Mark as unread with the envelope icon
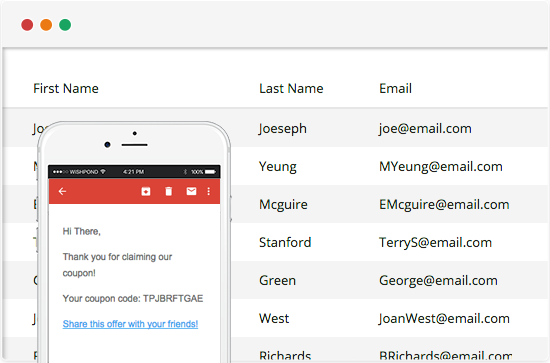Screen dimensions: 550x363 pyautogui.click(x=191, y=191)
